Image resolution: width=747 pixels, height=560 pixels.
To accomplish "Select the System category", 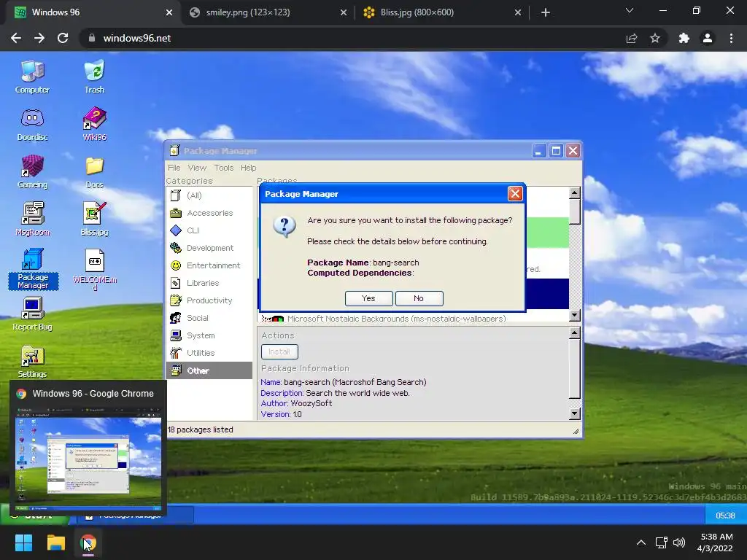I will pos(209,335).
